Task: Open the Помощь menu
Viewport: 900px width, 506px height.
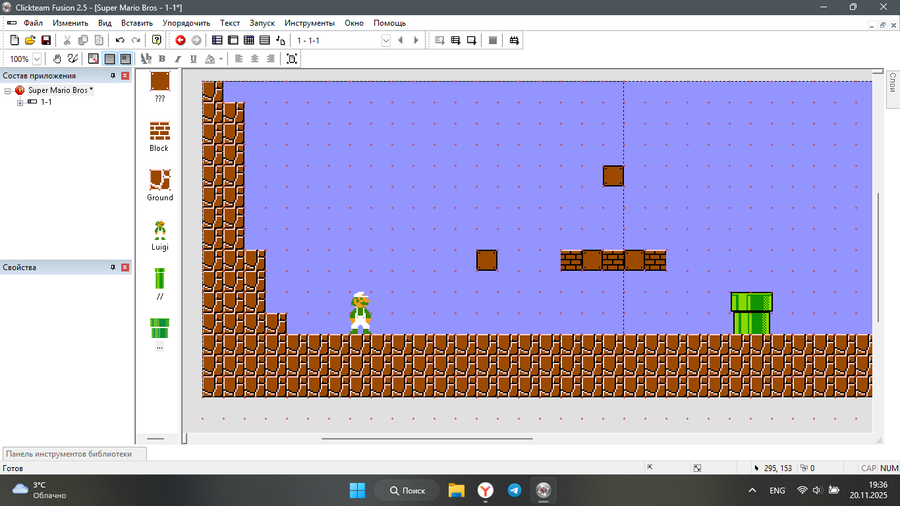Action: [x=390, y=23]
